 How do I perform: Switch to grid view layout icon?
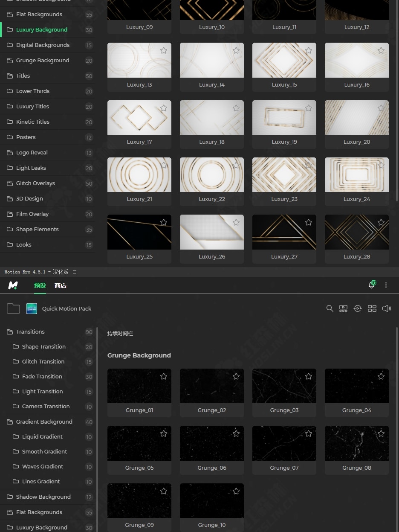coord(372,308)
